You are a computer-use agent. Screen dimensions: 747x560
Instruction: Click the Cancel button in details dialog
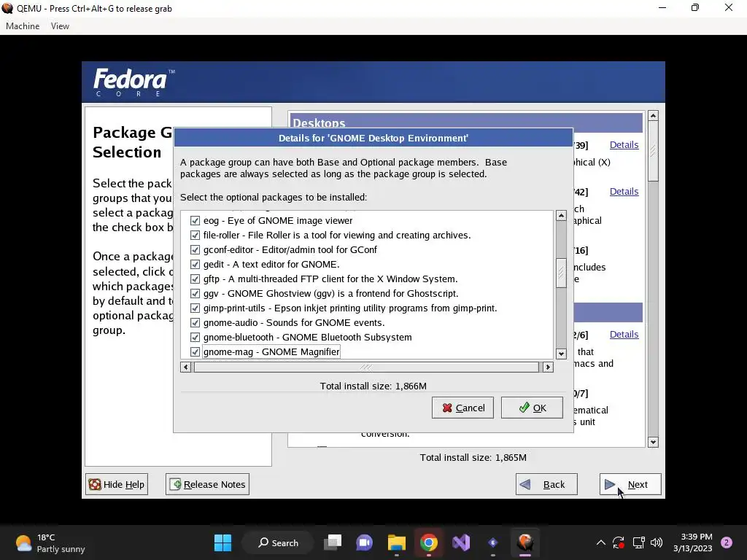[x=462, y=408]
